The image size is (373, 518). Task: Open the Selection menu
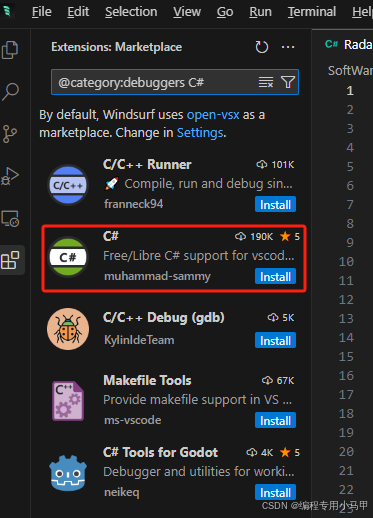click(x=131, y=12)
